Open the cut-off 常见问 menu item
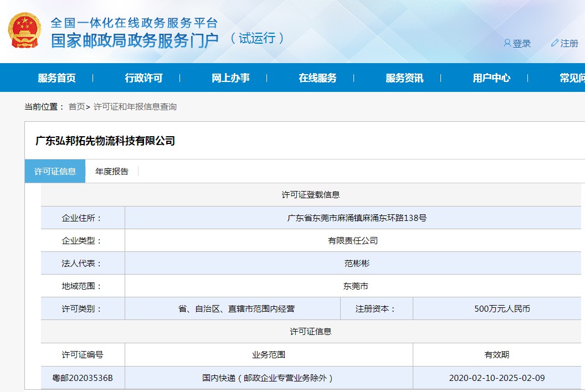Image resolution: width=585 pixels, height=392 pixels. coord(572,78)
